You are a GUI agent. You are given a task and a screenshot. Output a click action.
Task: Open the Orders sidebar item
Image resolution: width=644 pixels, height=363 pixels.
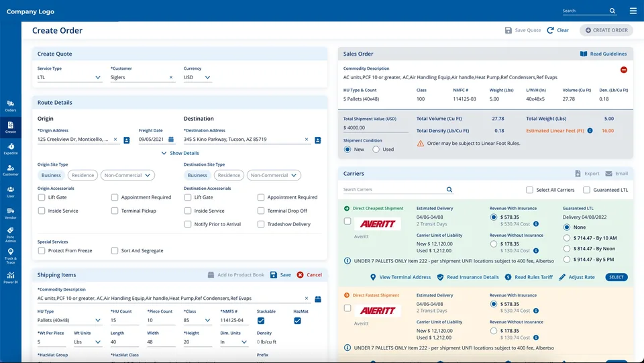click(x=11, y=106)
